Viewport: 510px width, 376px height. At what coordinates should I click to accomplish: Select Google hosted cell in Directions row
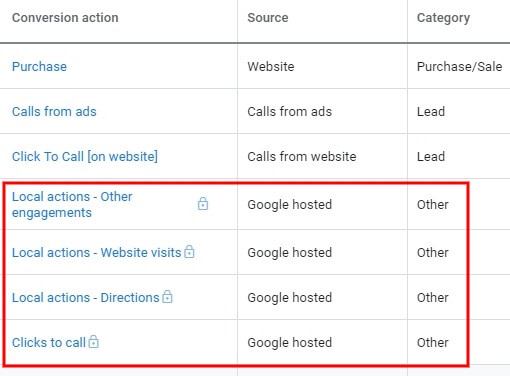pyautogui.click(x=289, y=297)
